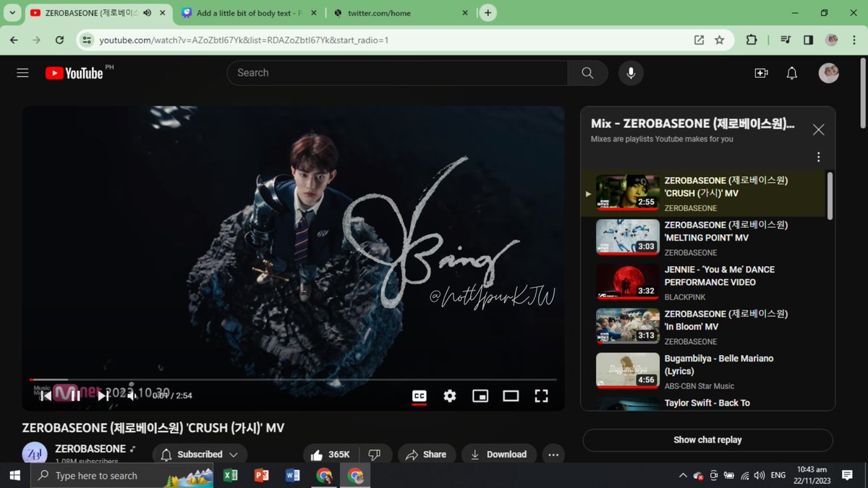Toggle theater mode on the player
Image resolution: width=868 pixels, height=488 pixels.
(x=511, y=395)
